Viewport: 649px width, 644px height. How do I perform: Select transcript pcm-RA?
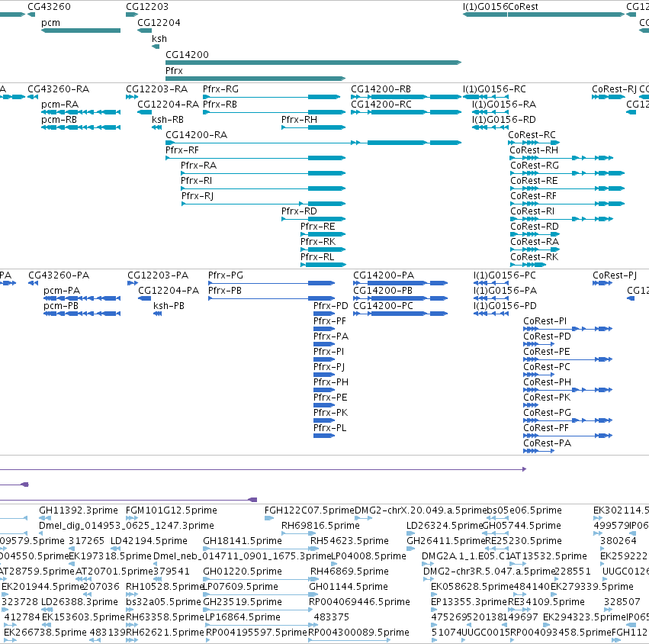(x=59, y=105)
